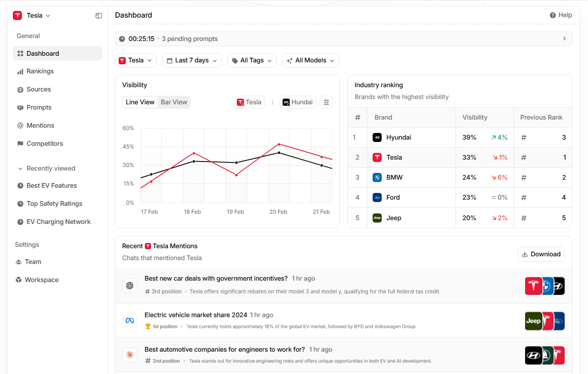Screen dimensions: 588x374
Task: Open All Models filter dropdown
Action: point(311,61)
